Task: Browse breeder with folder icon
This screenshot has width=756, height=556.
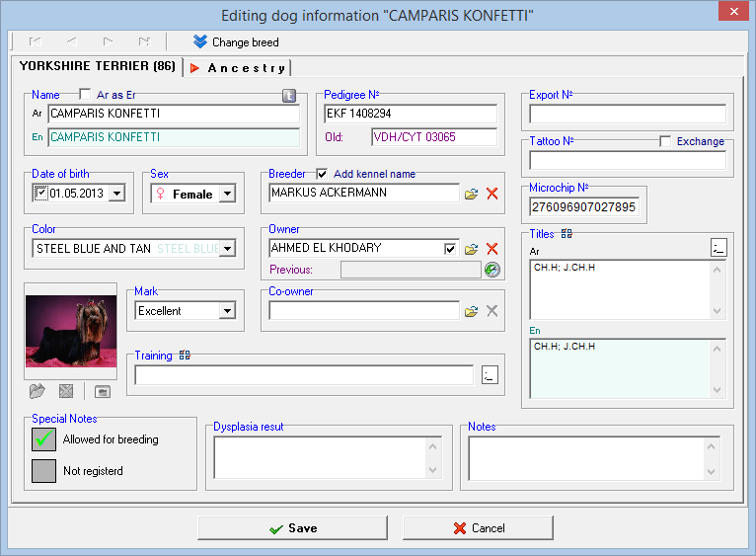Action: (x=471, y=194)
